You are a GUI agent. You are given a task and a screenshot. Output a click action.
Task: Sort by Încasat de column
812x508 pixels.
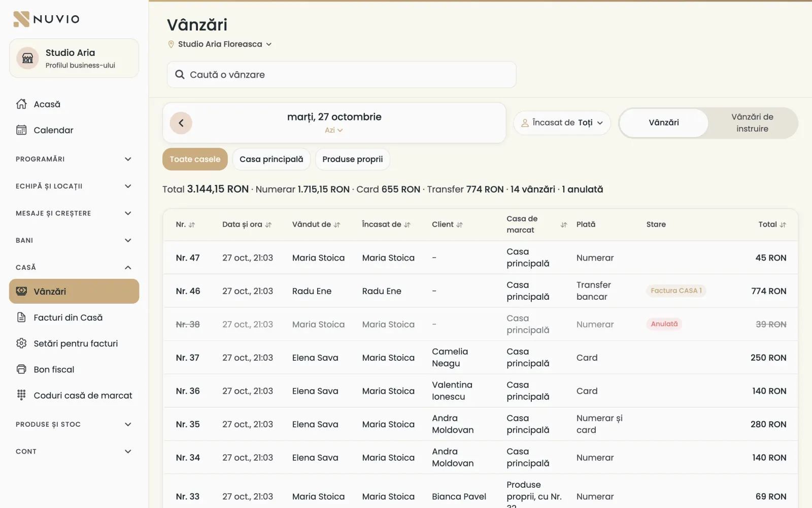pos(407,225)
